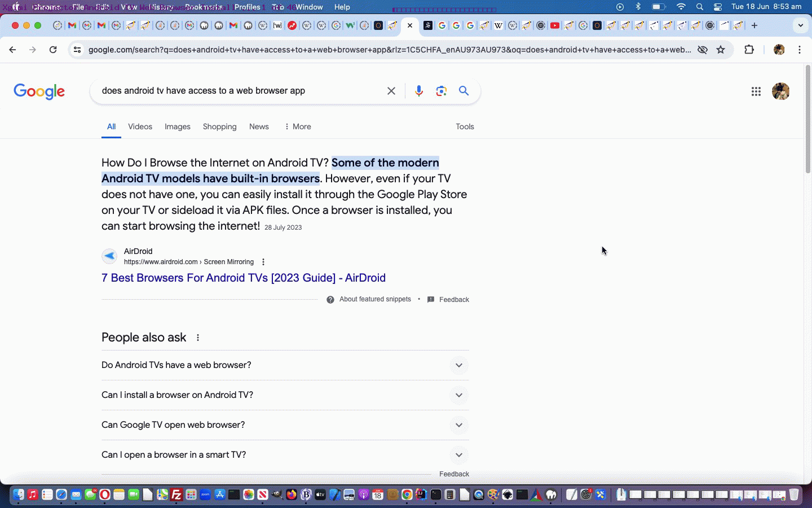Launch Opera from the Dock
Image resolution: width=812 pixels, height=508 pixels.
point(104,495)
